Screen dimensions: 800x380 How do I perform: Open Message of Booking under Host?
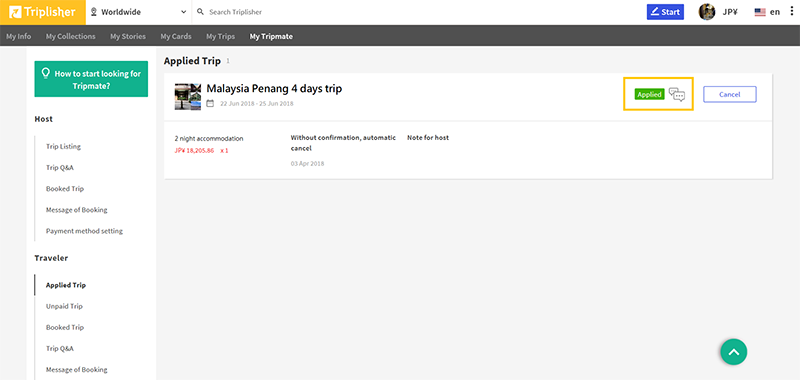[77, 210]
